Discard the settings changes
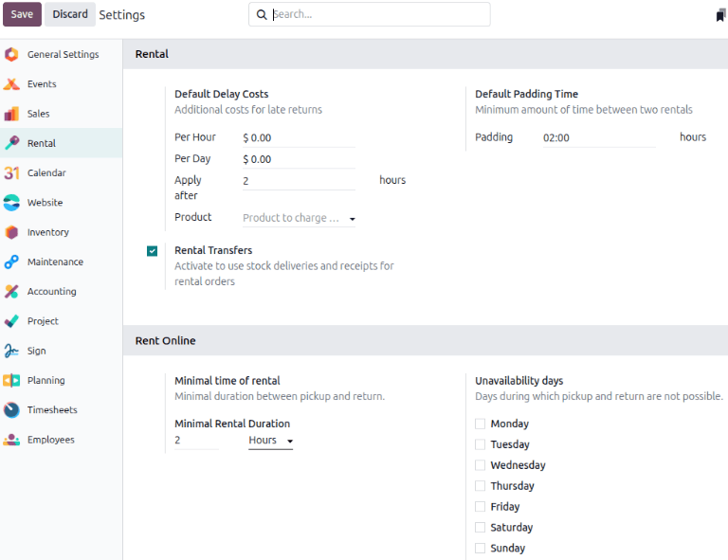Screen dimensions: 728x560 pyautogui.click(x=69, y=14)
